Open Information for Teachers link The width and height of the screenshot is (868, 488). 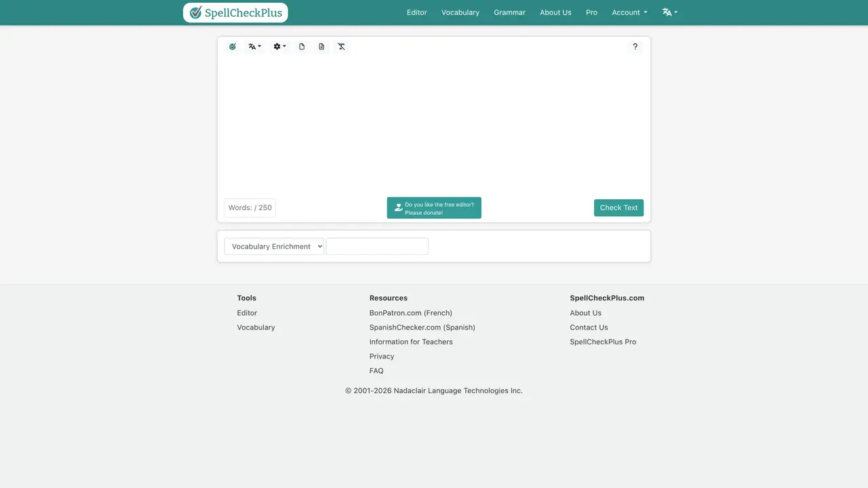coord(411,342)
